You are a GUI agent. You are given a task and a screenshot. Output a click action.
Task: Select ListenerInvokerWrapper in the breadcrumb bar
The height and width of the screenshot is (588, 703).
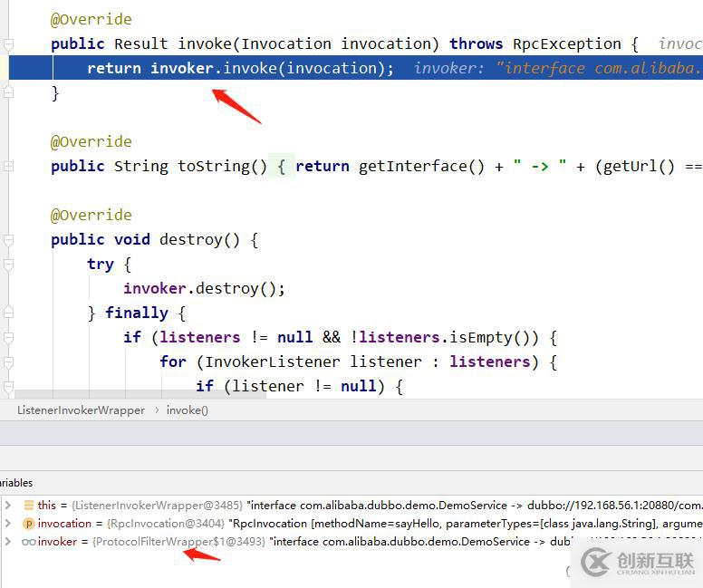tap(81, 410)
